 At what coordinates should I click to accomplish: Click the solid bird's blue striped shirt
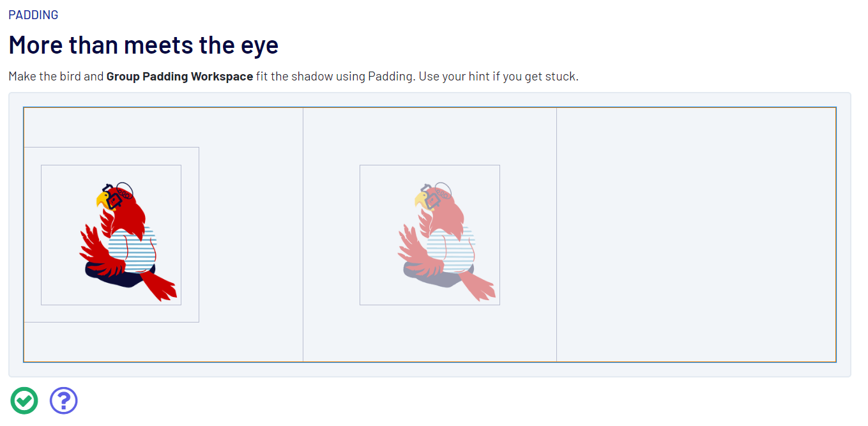pyautogui.click(x=137, y=249)
